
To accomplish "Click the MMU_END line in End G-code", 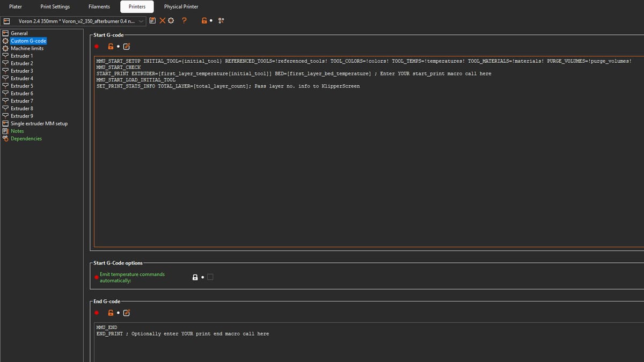I will coord(106,327).
